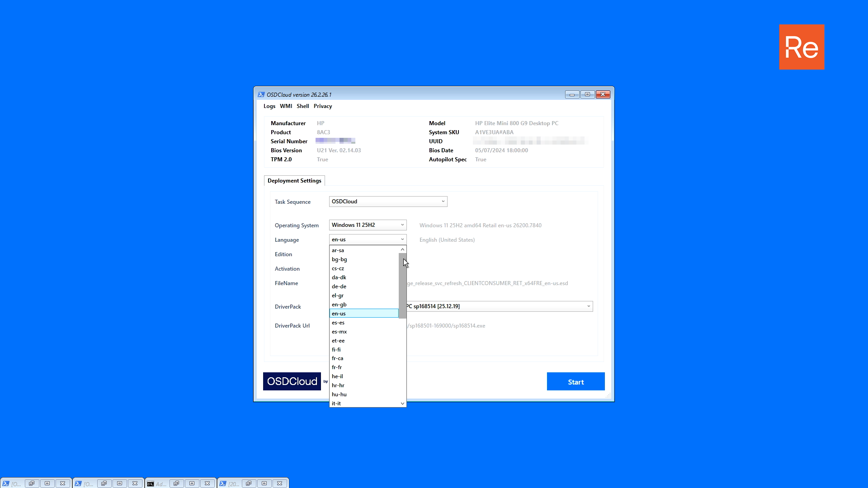This screenshot has width=868, height=488.
Task: Click the language list scroll-down arrow
Action: point(402,404)
